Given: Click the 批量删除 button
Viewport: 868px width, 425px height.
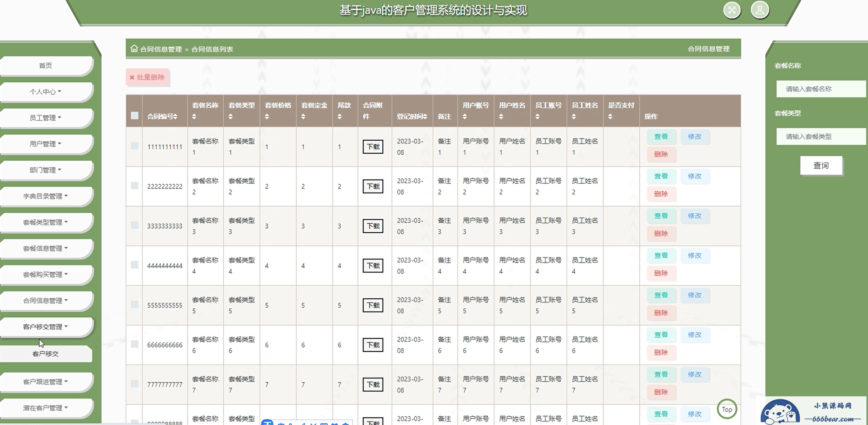Looking at the screenshot, I should (x=147, y=77).
